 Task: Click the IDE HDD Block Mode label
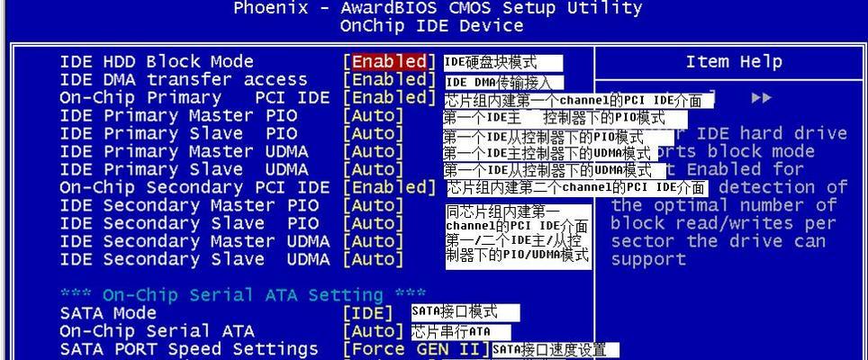coord(157,61)
